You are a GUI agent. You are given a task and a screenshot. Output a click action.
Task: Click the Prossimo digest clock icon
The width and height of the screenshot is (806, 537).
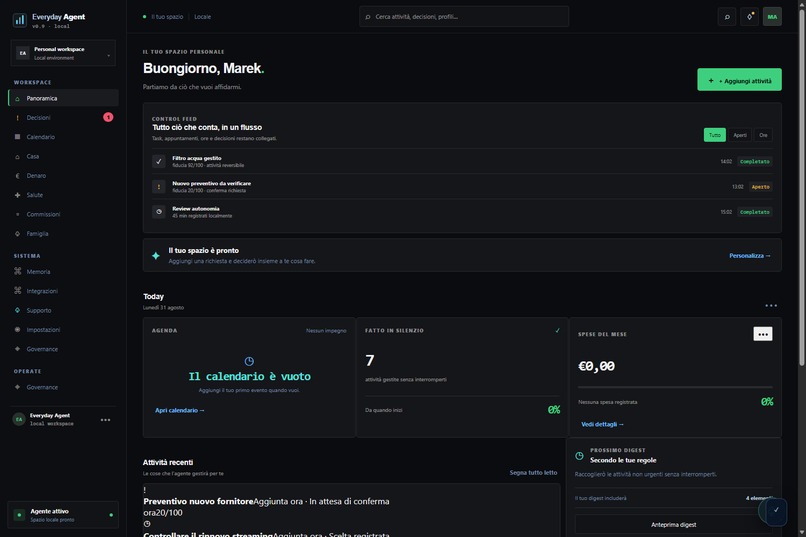point(579,456)
